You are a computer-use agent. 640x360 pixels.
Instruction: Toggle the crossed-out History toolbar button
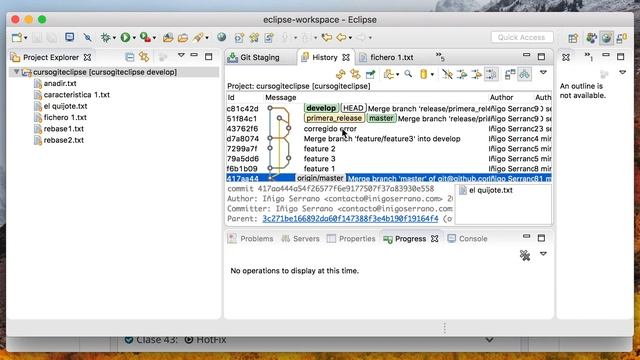[447, 74]
